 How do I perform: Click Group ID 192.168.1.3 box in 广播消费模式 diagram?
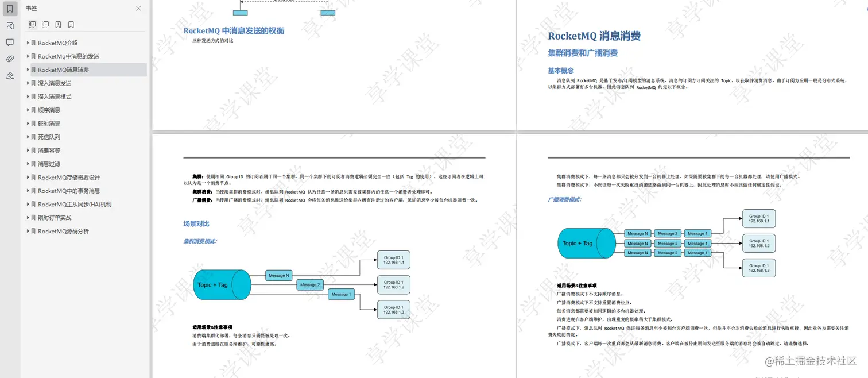tap(759, 268)
